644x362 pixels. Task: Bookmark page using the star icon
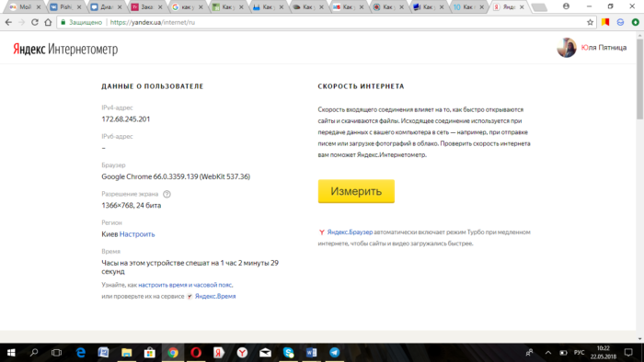591,22
